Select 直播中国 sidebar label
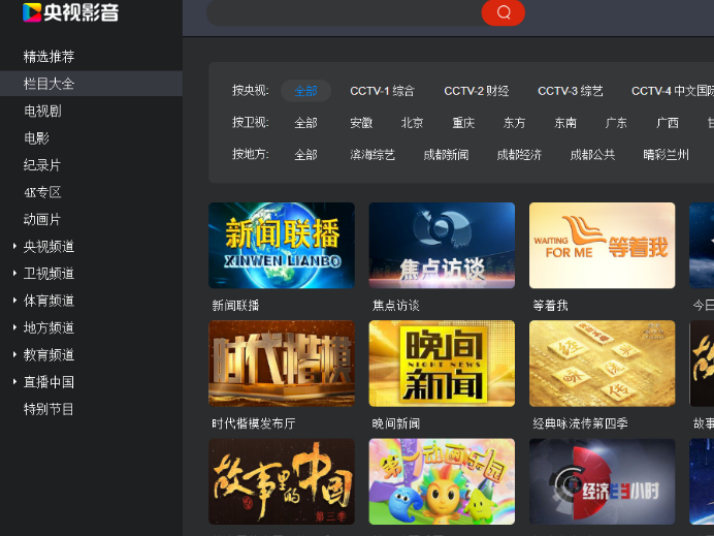This screenshot has height=536, width=714. click(49, 382)
